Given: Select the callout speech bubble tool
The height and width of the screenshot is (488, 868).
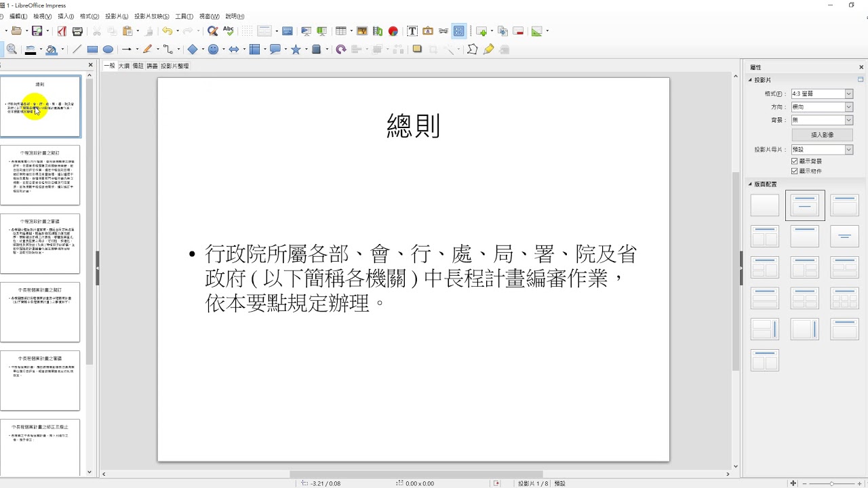Looking at the screenshot, I should [275, 49].
